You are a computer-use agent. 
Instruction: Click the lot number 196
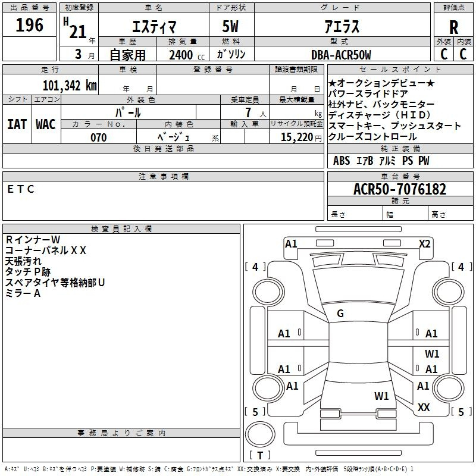pyautogui.click(x=29, y=25)
